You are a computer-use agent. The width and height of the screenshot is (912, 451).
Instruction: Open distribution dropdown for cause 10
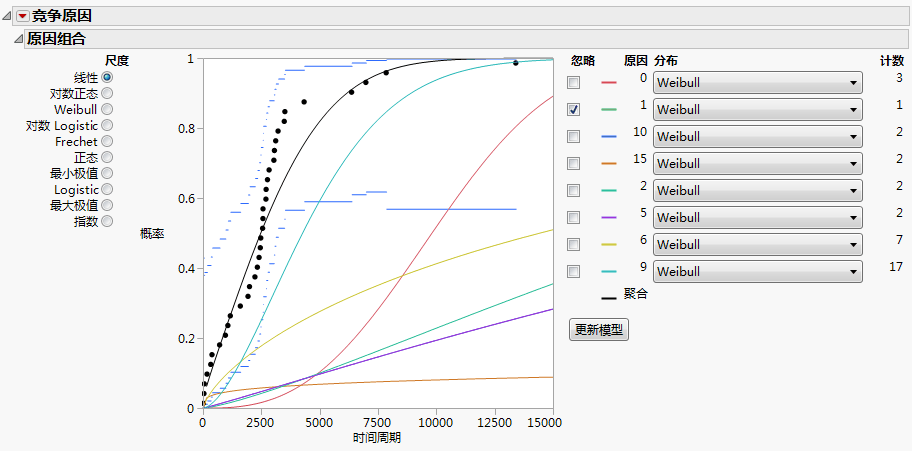click(758, 136)
